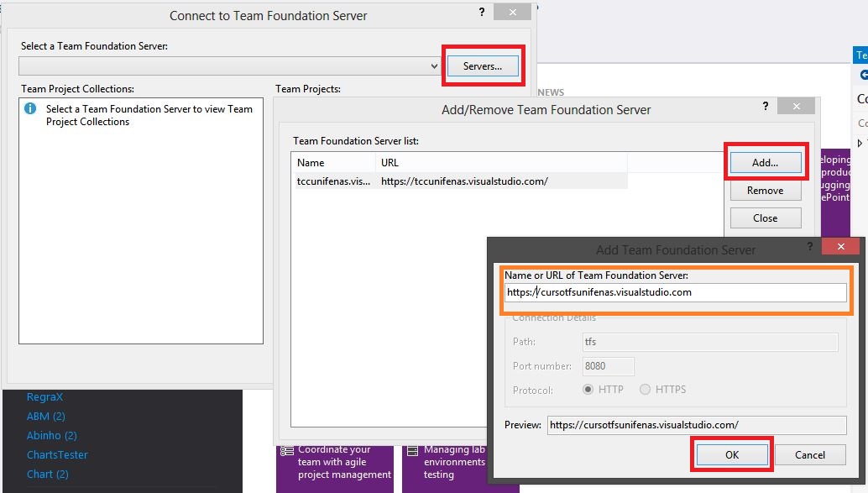Close the Connect to Team Foundation Server dialog

pos(513,13)
